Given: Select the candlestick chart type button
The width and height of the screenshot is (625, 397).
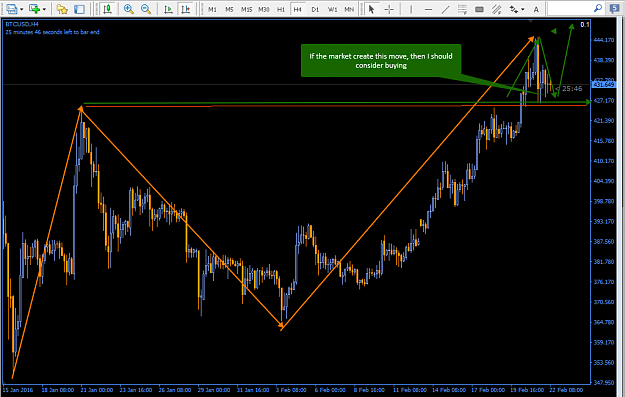Looking at the screenshot, I should point(107,9).
